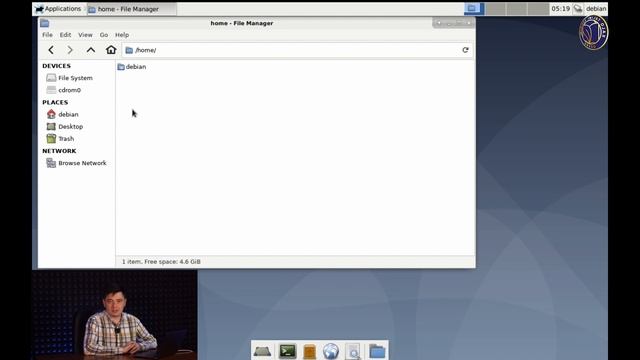
Task: Open Trash in the Places sidebar
Action: point(60,139)
